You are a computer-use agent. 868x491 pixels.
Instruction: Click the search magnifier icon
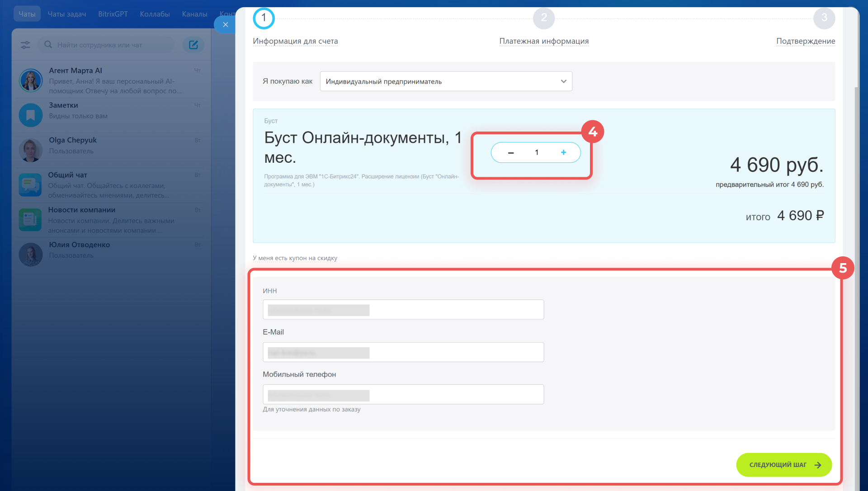(x=48, y=45)
